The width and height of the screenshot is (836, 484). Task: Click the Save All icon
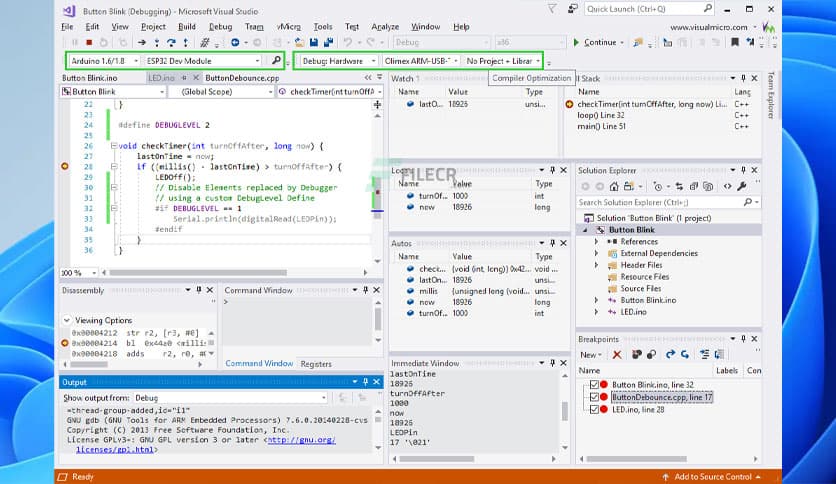tap(328, 42)
